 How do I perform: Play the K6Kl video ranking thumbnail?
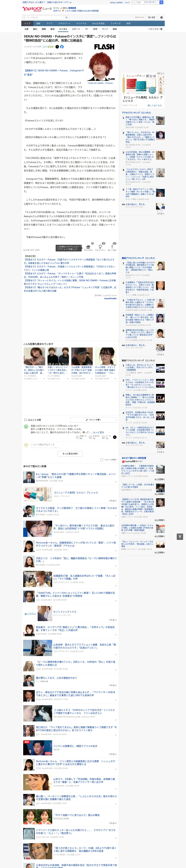click(x=160, y=383)
